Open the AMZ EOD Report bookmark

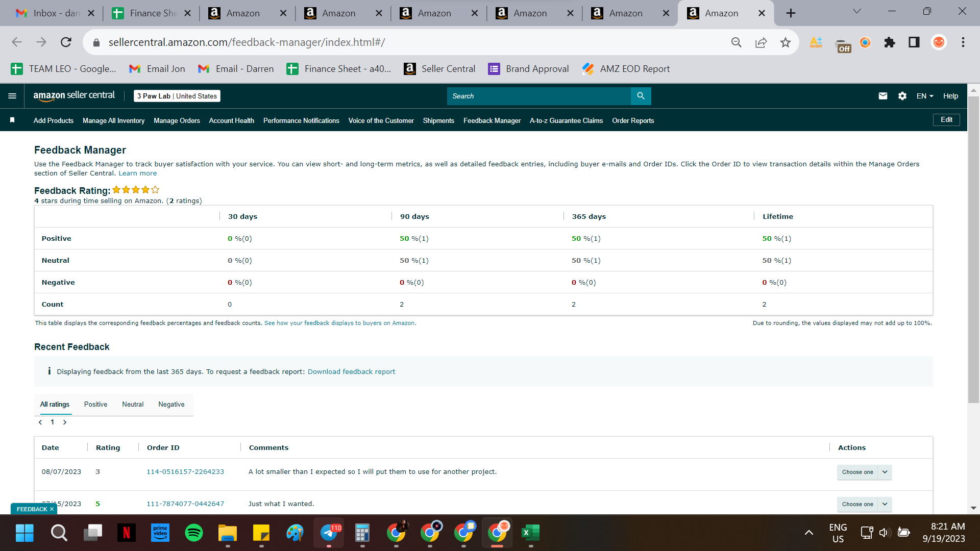click(x=626, y=69)
